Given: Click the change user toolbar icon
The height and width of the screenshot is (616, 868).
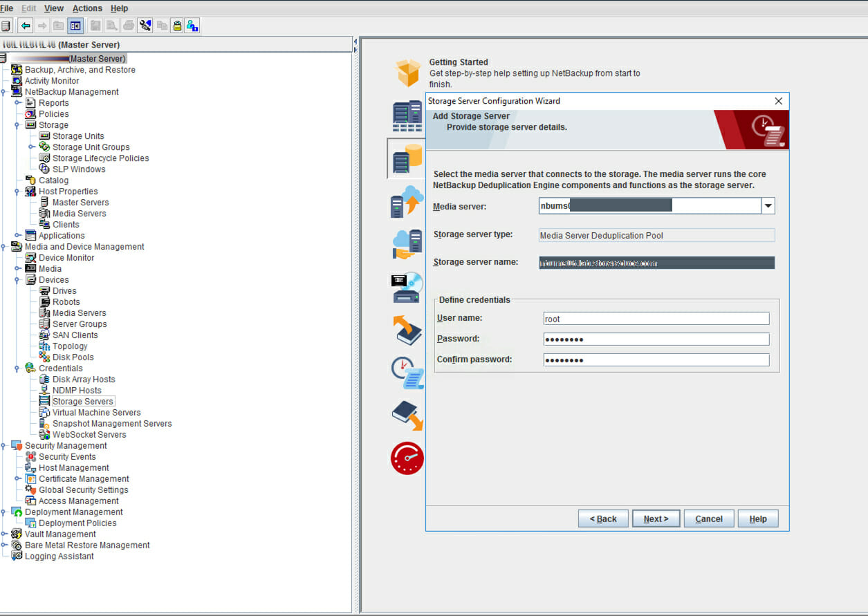Looking at the screenshot, I should pos(193,25).
